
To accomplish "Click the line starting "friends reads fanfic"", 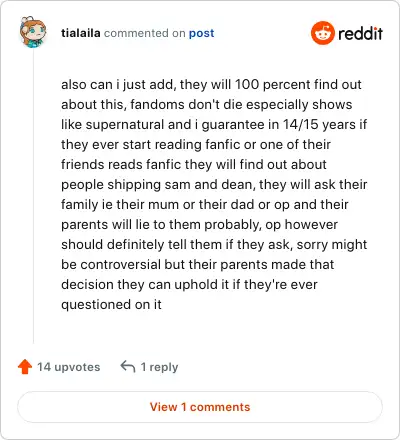I will [x=194, y=165].
